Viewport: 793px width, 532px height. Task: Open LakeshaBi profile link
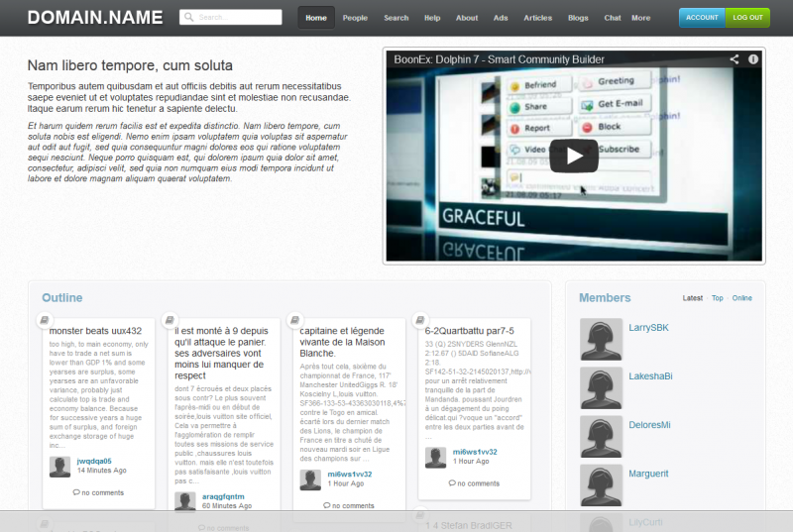click(x=650, y=375)
